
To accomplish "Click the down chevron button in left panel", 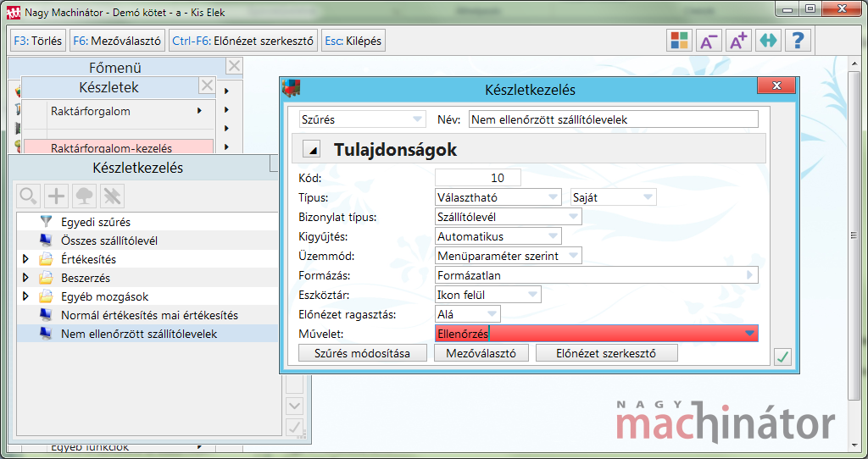I will click(x=294, y=406).
